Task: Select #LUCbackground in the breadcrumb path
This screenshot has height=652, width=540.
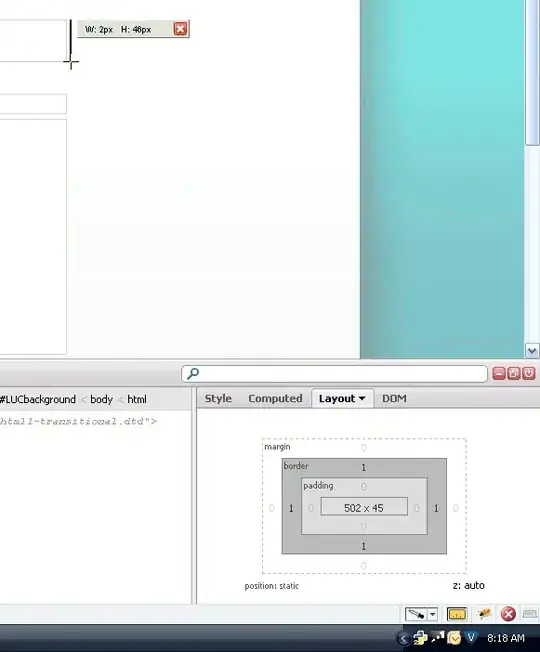Action: click(x=37, y=399)
